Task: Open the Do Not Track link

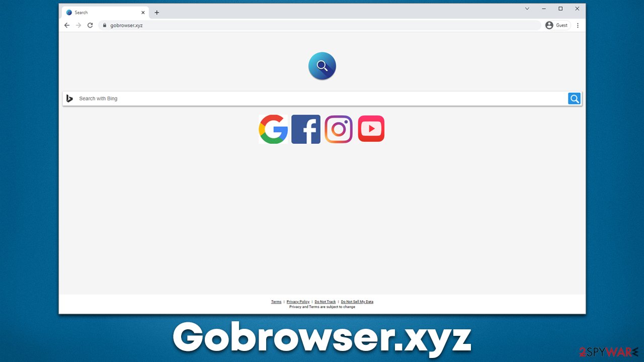Action: click(x=325, y=302)
